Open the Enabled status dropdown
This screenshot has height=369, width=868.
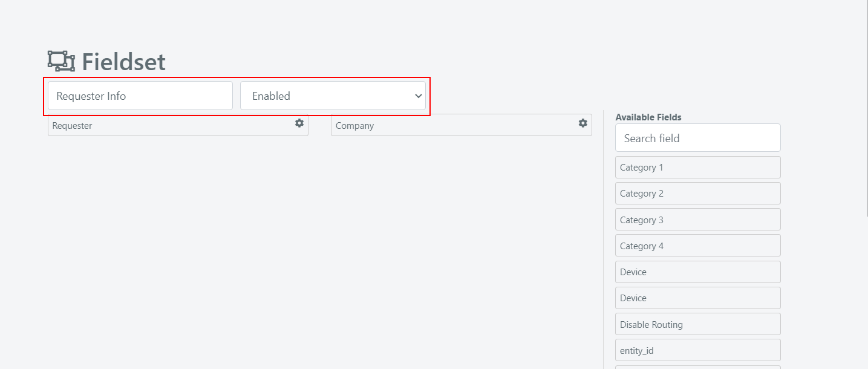333,96
